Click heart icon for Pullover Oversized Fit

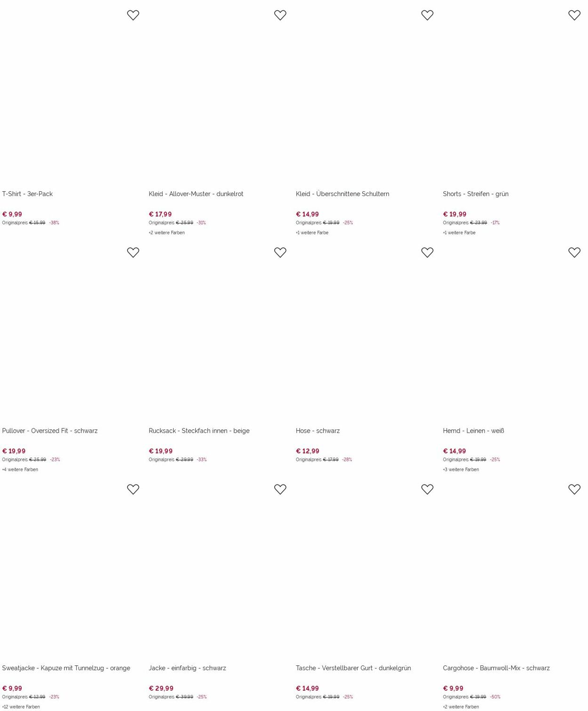133,252
